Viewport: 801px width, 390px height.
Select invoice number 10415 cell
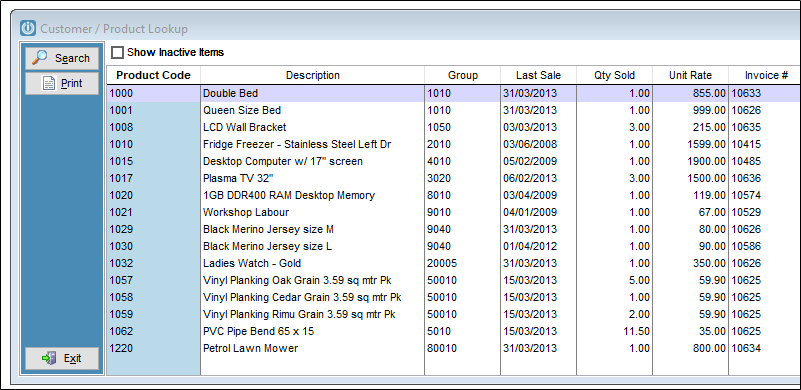pos(746,144)
